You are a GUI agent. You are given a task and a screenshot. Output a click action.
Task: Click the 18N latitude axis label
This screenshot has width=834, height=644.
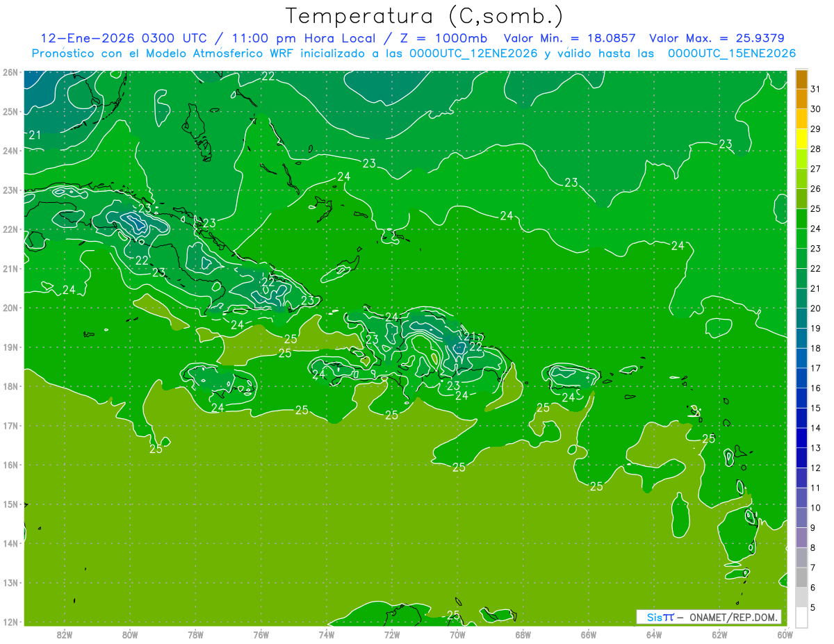coord(10,386)
